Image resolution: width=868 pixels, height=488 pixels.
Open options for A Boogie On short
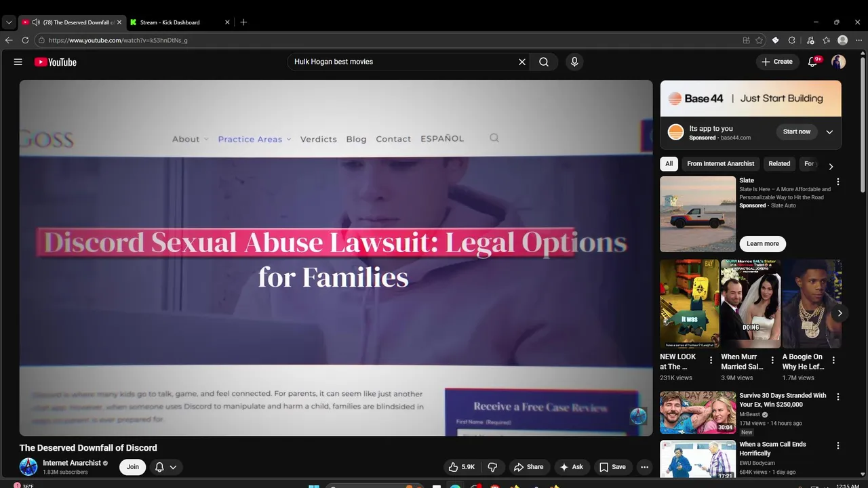[x=833, y=360]
